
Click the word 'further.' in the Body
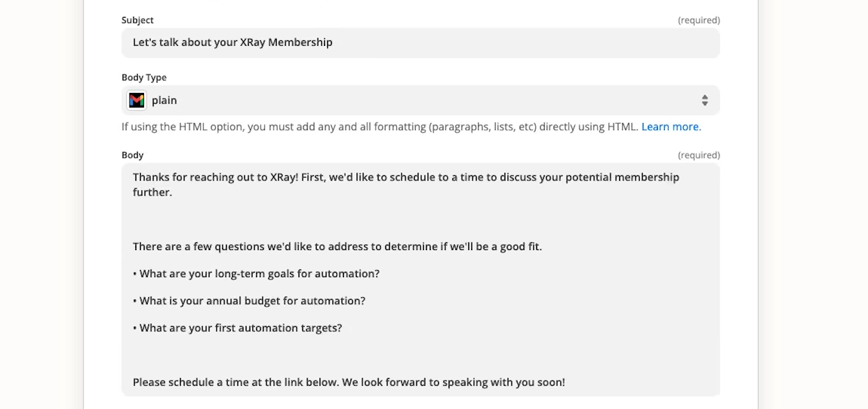point(152,192)
